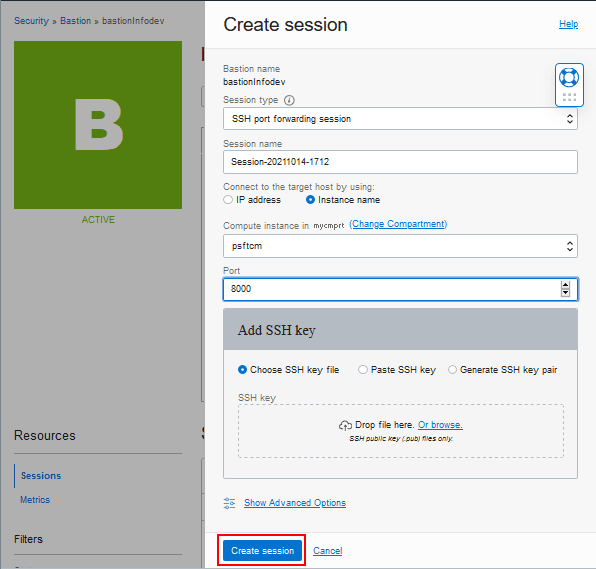596x569 pixels.
Task: Click the grid dots handle under support widget
Action: coord(569,97)
